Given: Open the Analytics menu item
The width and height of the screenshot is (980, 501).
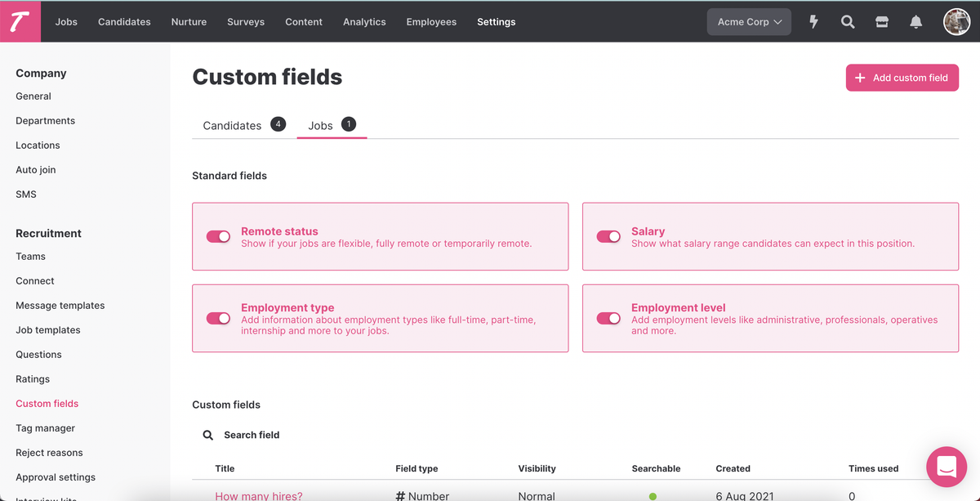Looking at the screenshot, I should 364,22.
